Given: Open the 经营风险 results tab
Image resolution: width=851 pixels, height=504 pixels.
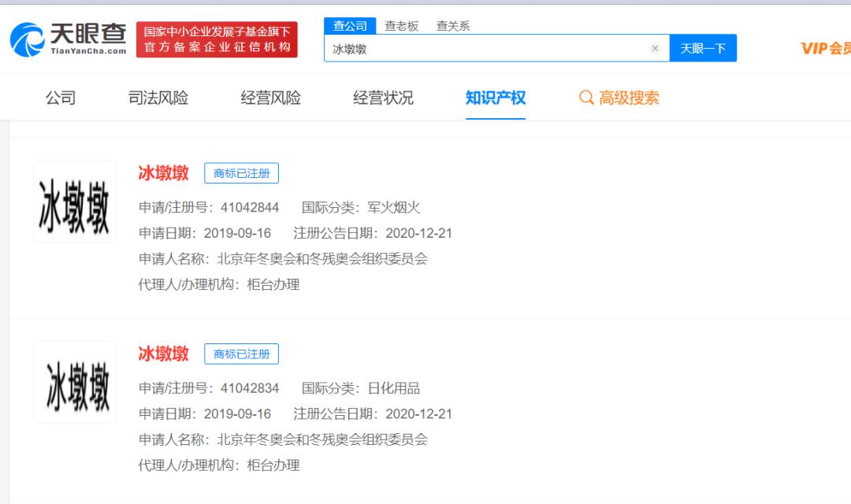Looking at the screenshot, I should [x=271, y=98].
